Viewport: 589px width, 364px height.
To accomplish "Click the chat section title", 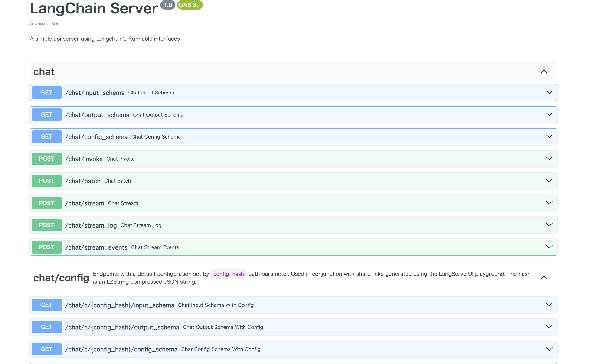I will (44, 72).
